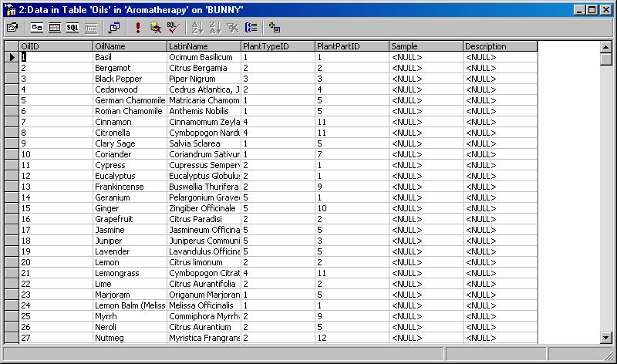Open the window system menu icon in title bar
This screenshot has height=364, width=617.
pos(9,8)
